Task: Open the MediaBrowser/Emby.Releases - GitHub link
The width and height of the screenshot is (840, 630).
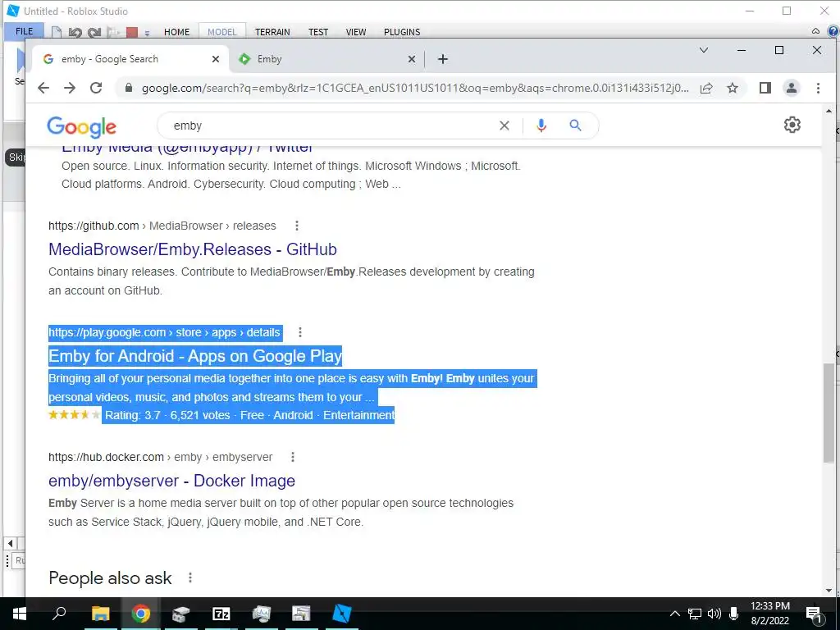Action: 192,249
